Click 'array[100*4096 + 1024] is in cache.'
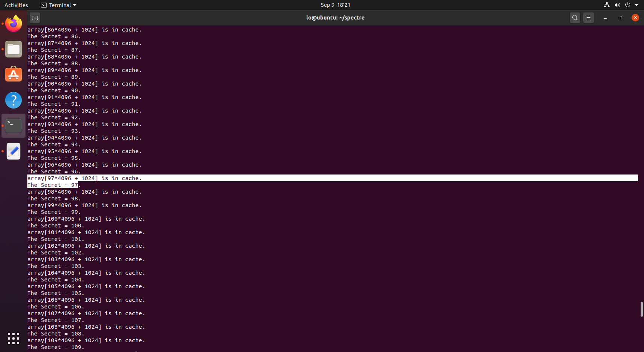 86,219
